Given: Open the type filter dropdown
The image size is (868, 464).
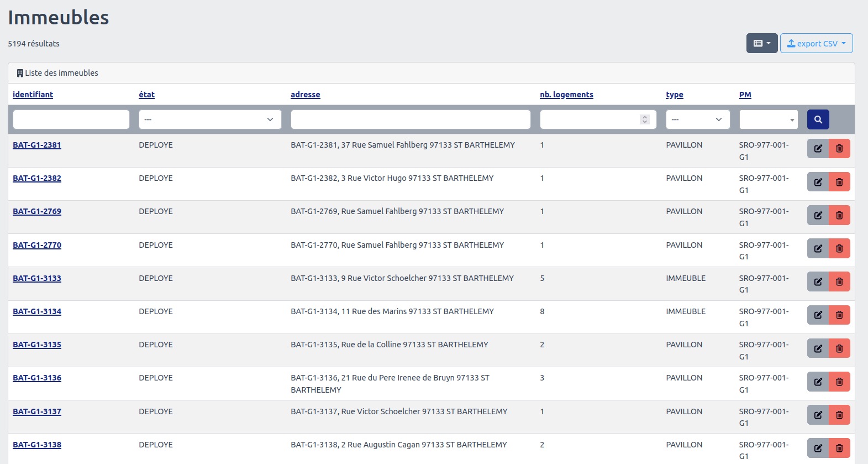Looking at the screenshot, I should point(697,119).
